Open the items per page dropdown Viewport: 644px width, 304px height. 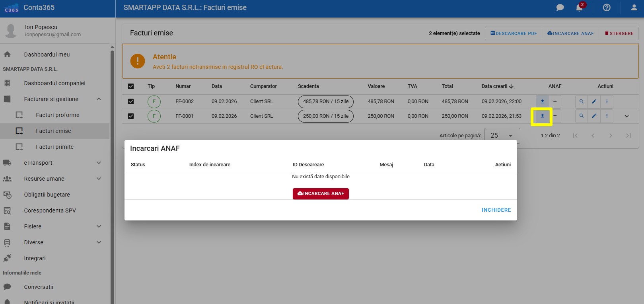coord(502,136)
